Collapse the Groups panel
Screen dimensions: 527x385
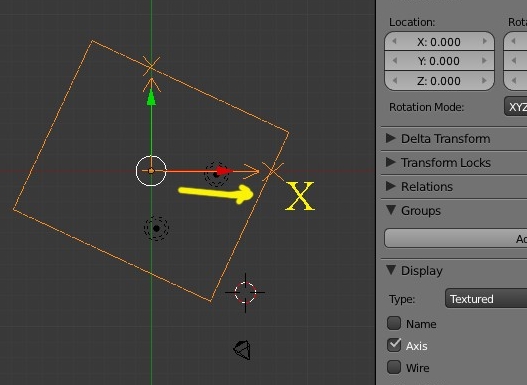tap(391, 210)
